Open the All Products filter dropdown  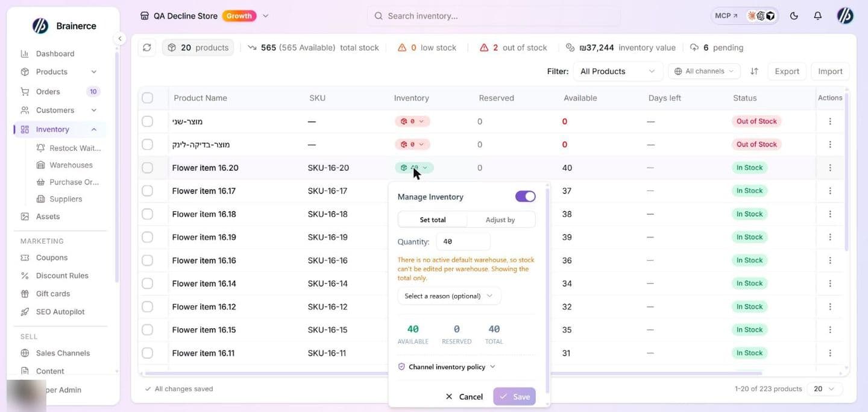point(618,71)
